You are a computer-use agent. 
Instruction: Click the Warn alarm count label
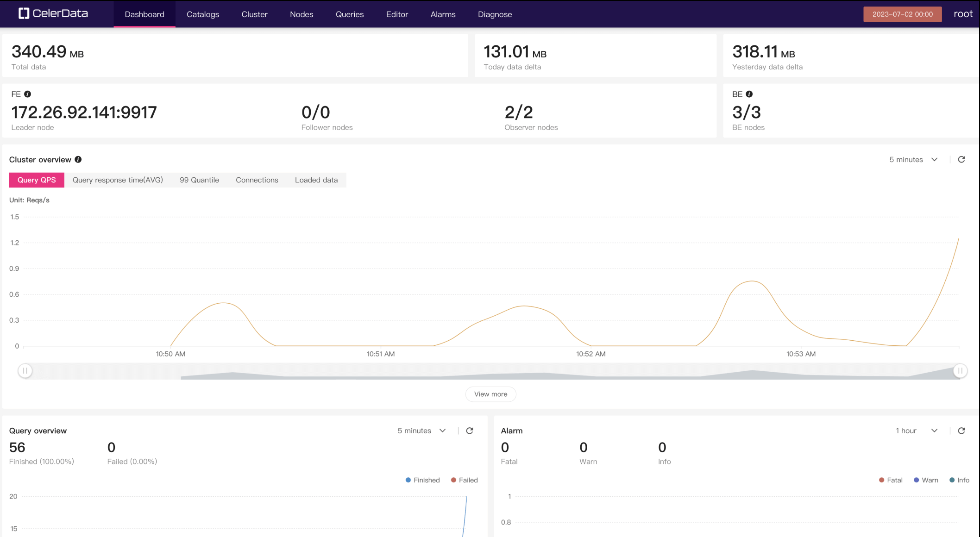(588, 462)
